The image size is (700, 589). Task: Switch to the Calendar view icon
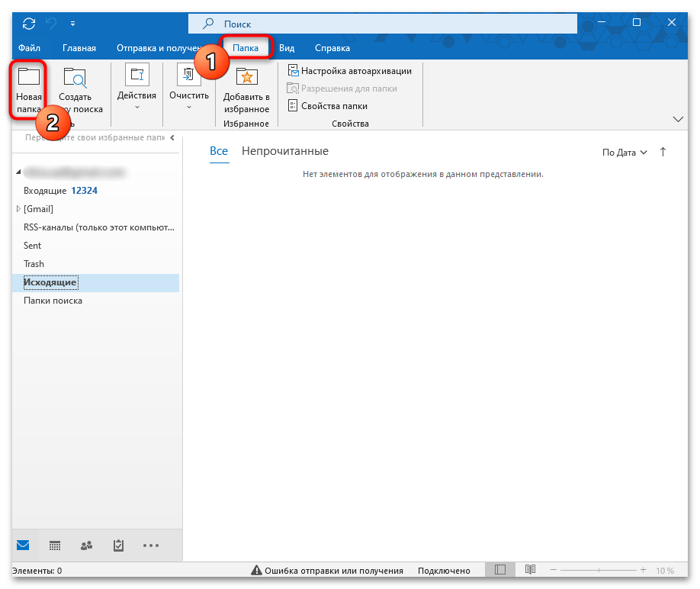[54, 545]
